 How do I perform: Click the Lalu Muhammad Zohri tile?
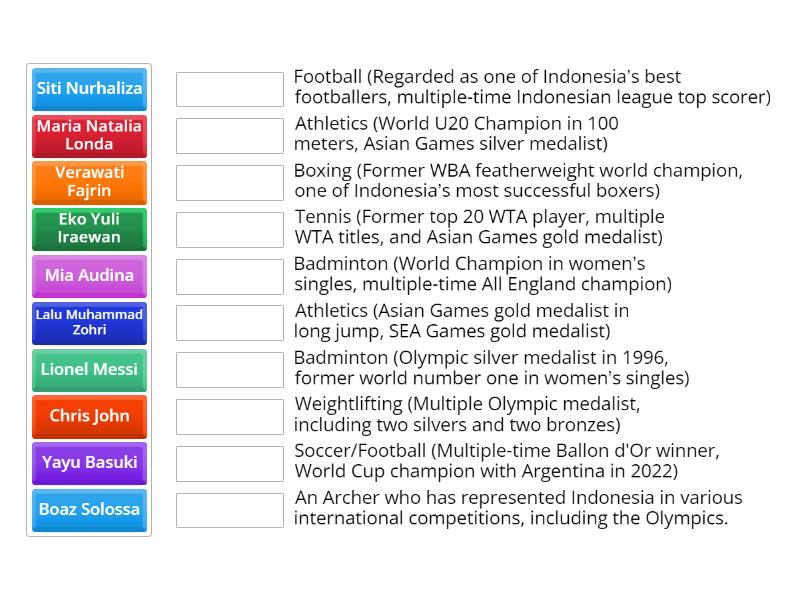click(x=89, y=322)
